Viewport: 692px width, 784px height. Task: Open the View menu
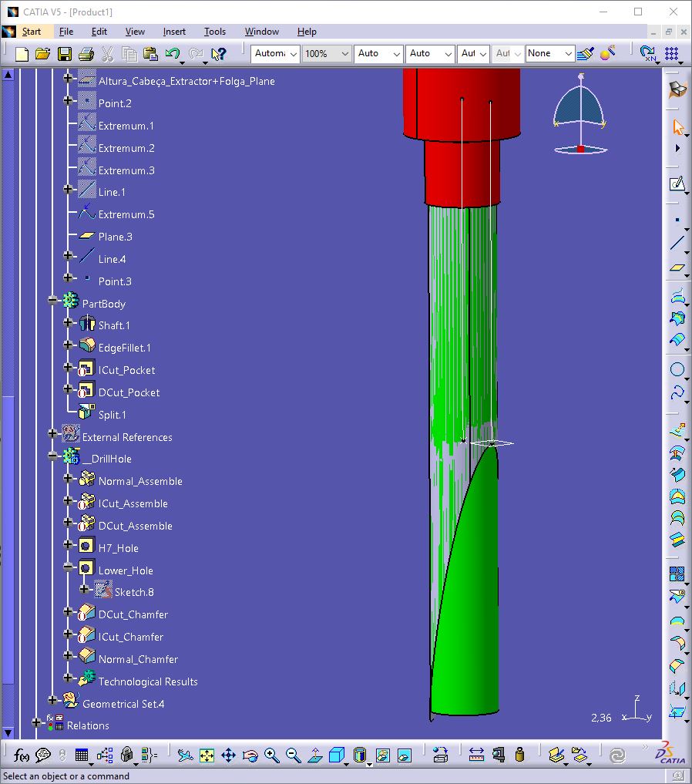[x=135, y=32]
